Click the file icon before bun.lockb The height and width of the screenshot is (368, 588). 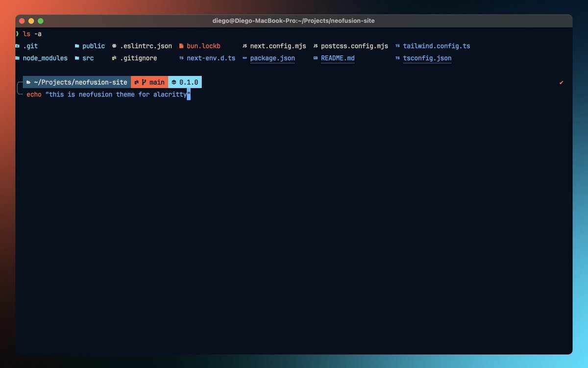pyautogui.click(x=181, y=46)
